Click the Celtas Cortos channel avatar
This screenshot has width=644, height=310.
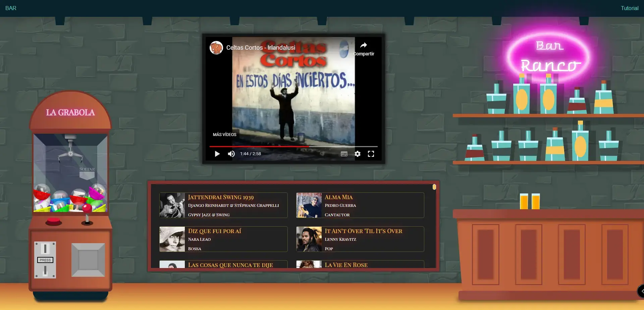click(x=216, y=48)
